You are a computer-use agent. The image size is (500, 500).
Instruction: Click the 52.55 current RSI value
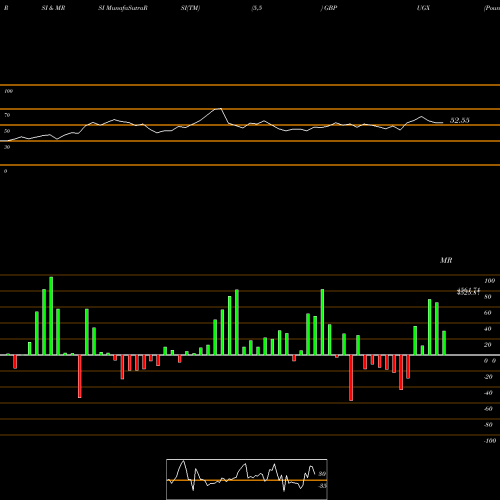(x=460, y=120)
